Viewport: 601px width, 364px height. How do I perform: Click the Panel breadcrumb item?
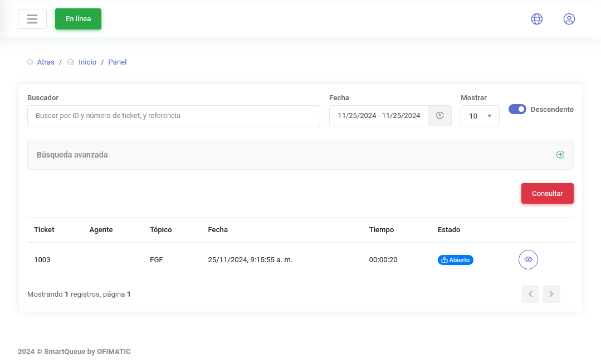click(x=118, y=62)
